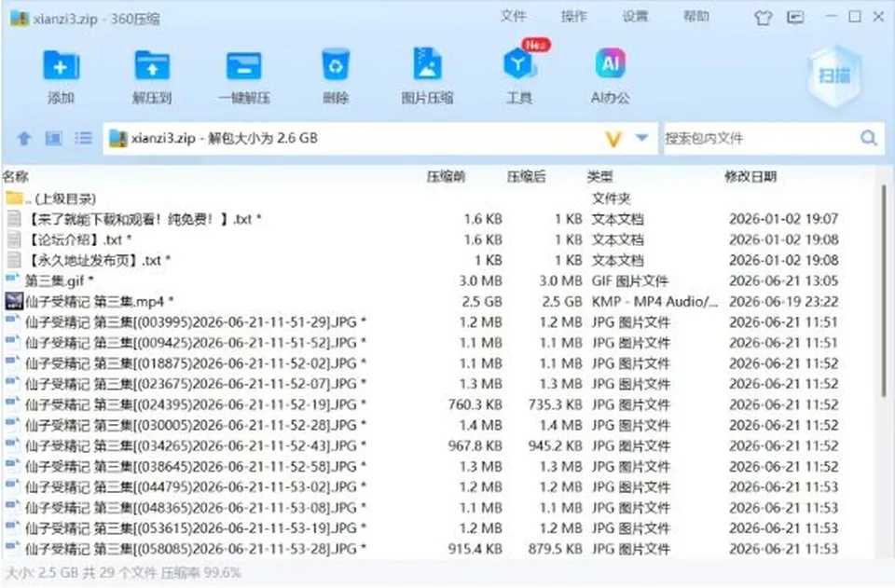Screen dimensions: 895x588
Task: Open the 文件 menu
Action: [513, 16]
